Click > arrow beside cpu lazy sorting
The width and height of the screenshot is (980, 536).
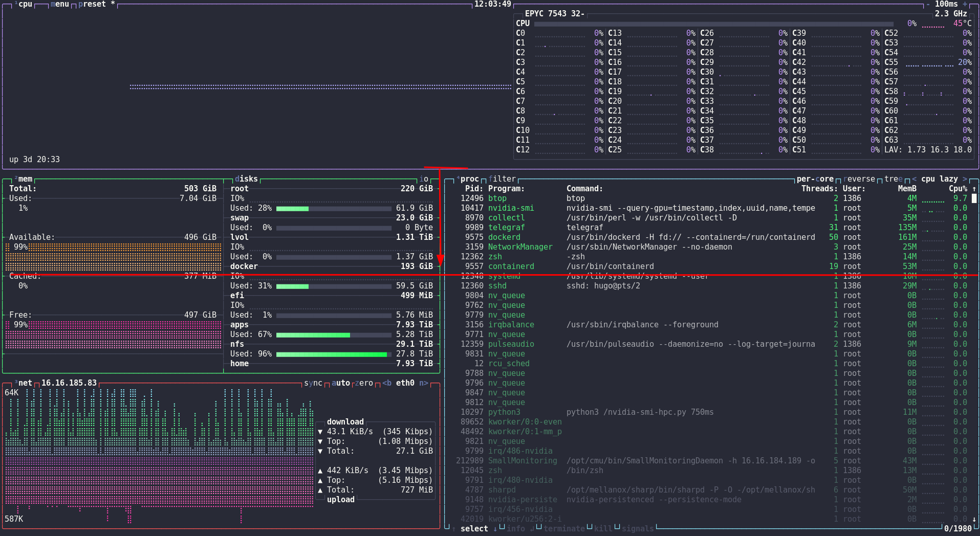click(964, 178)
